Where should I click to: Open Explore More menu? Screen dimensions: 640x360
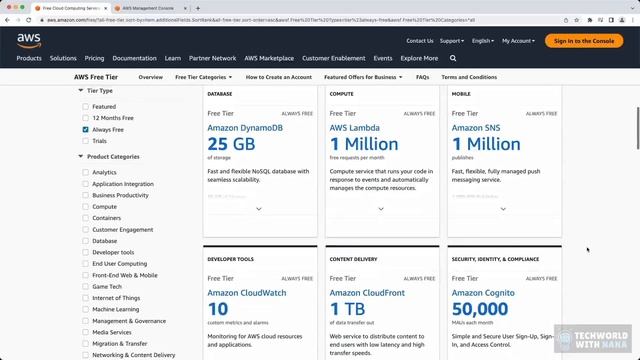pos(419,58)
